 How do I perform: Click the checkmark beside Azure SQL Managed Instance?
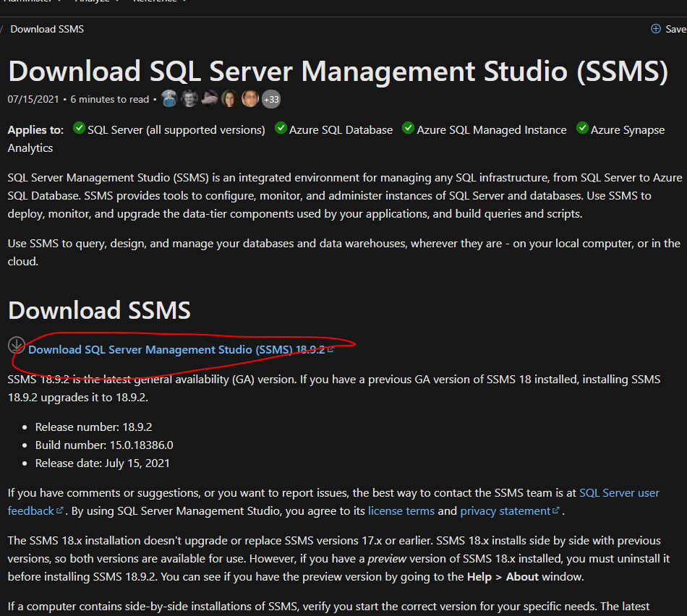[x=408, y=127]
